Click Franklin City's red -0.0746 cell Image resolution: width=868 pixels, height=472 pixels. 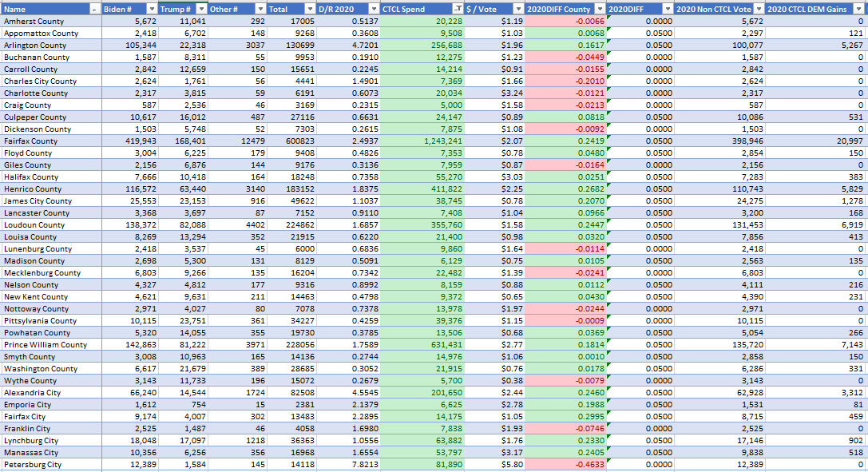(x=565, y=429)
